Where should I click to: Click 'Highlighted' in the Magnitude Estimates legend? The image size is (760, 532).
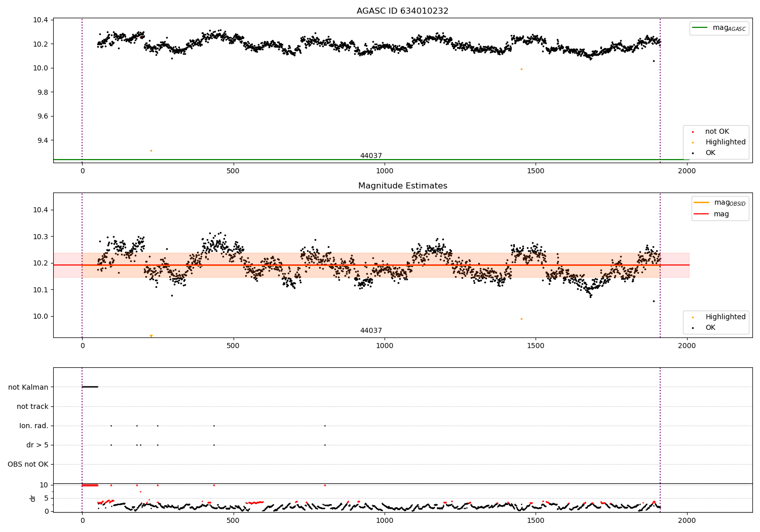(726, 317)
